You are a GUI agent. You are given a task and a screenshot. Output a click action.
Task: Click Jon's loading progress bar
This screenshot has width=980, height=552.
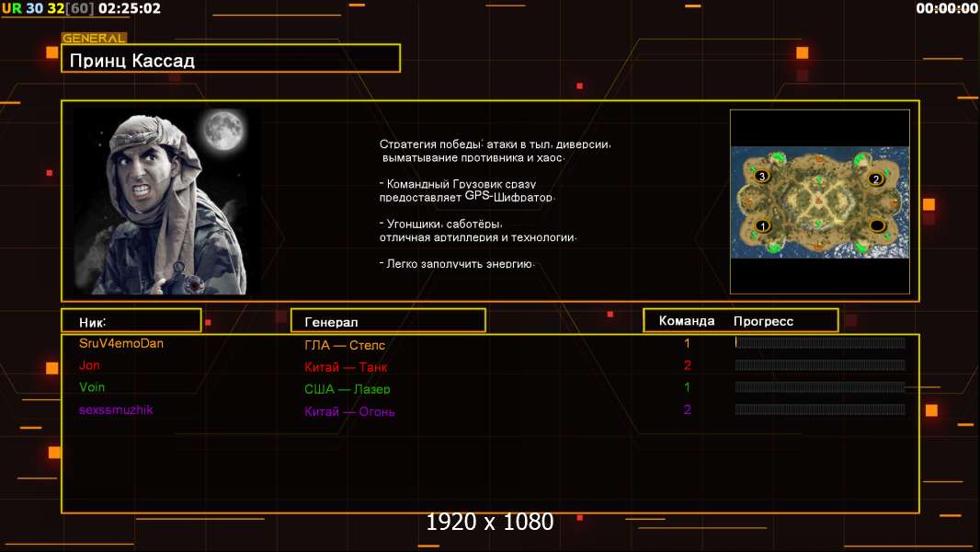(x=819, y=365)
